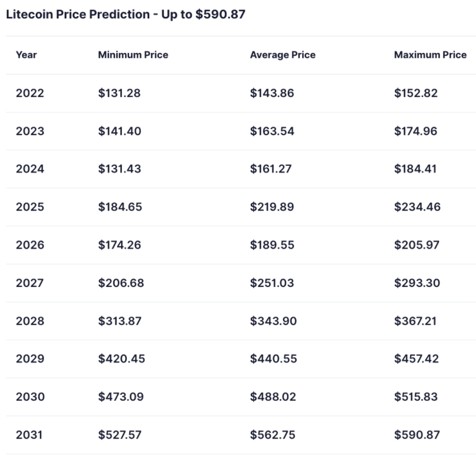Select the 2031 year cell
The width and height of the screenshot is (476, 459).
(x=30, y=435)
